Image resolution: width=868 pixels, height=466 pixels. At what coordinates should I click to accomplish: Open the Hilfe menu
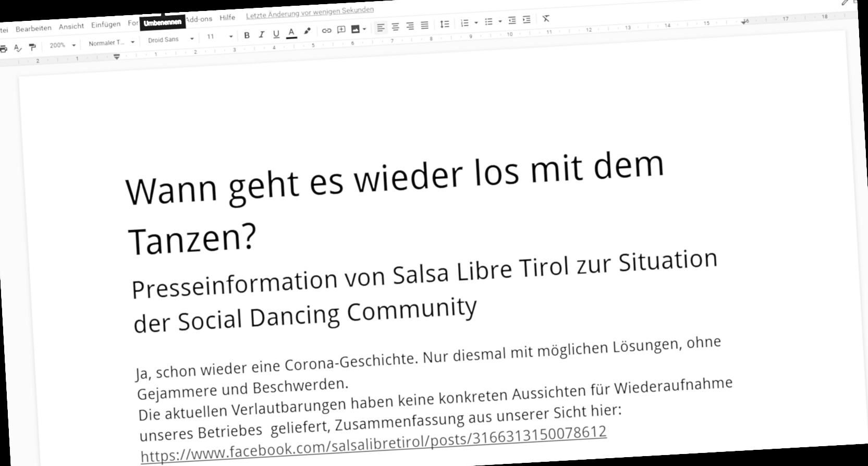[227, 17]
